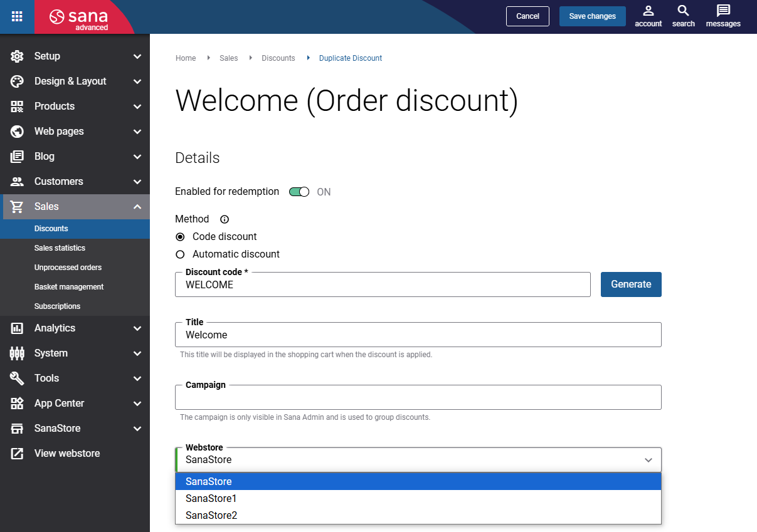The height and width of the screenshot is (532, 757).
Task: Expand the Tools chevron
Action: click(x=137, y=378)
